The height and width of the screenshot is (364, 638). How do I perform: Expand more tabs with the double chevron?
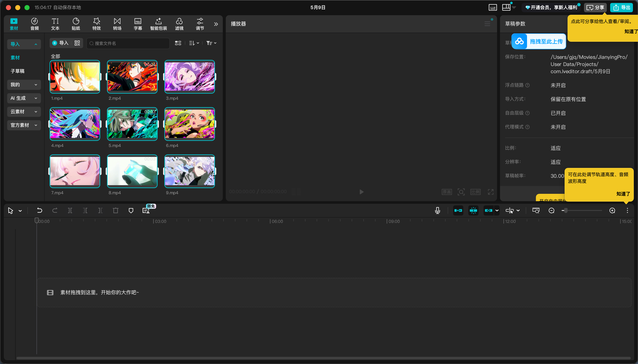(x=216, y=24)
